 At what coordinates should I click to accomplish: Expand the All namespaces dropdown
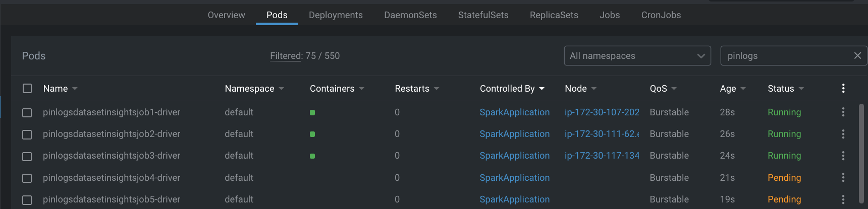[637, 56]
